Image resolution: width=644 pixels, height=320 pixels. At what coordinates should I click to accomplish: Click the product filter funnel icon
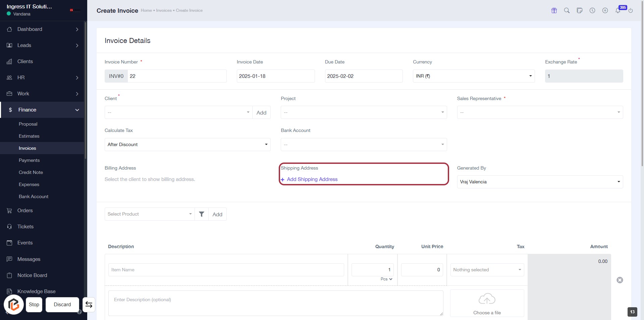click(x=202, y=214)
